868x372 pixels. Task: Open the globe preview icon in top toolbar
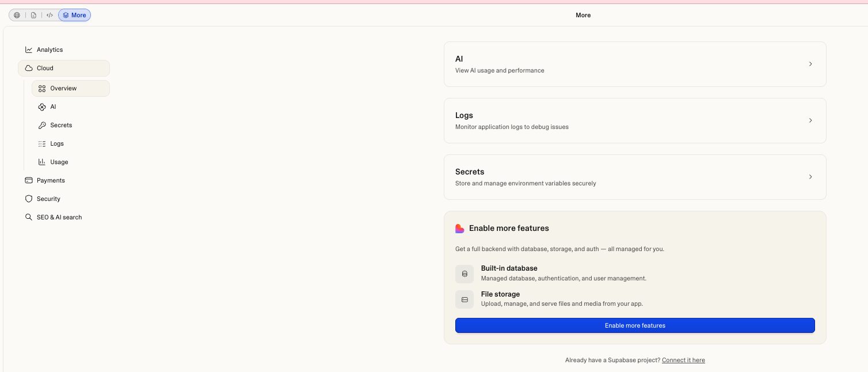(x=17, y=16)
